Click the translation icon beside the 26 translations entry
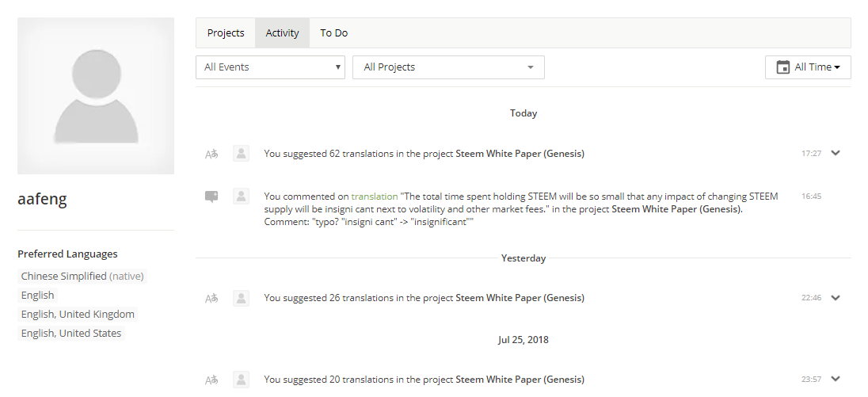 pos(211,298)
